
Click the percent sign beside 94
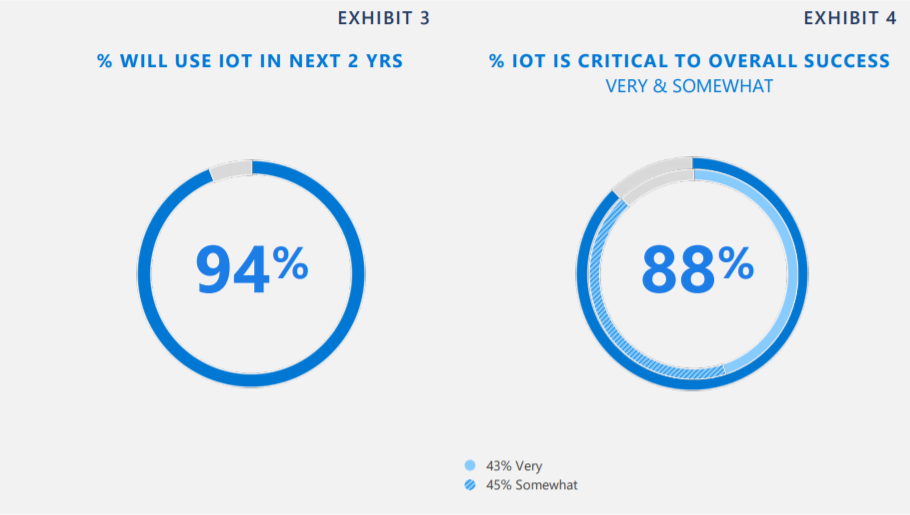pos(290,263)
